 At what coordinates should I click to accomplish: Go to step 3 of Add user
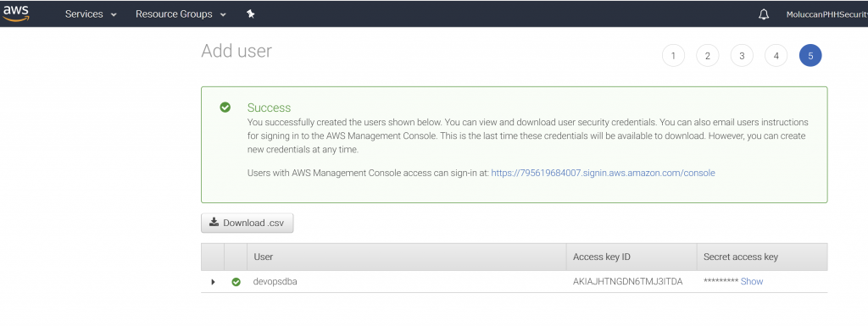(742, 55)
